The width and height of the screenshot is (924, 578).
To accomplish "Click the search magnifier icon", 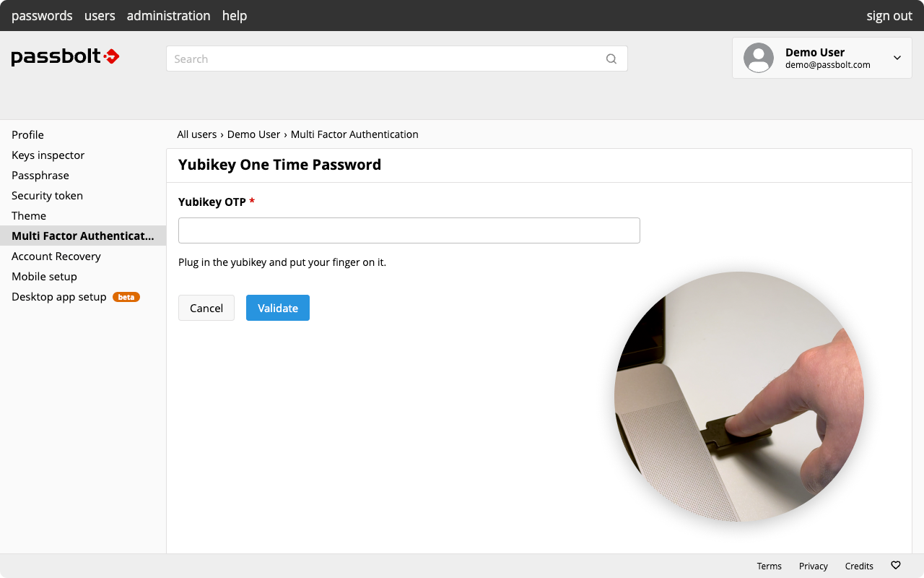I will click(x=611, y=59).
